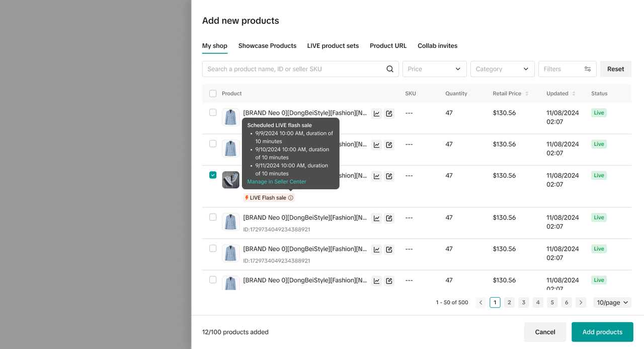Check the first product's checkbox
The width and height of the screenshot is (644, 349).
[213, 112]
